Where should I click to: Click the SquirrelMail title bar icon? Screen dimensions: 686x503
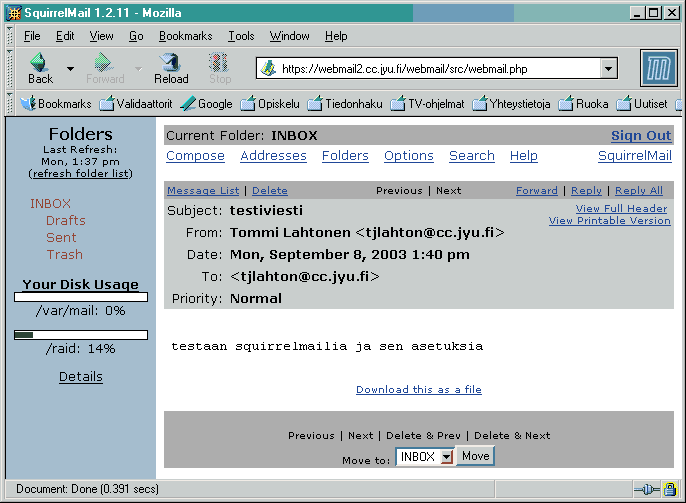(x=14, y=13)
